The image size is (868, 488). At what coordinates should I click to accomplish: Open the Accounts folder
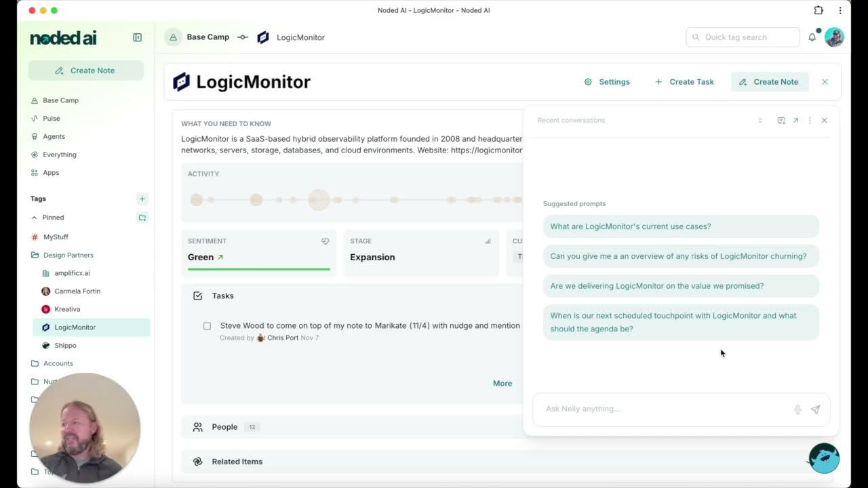pos(58,363)
